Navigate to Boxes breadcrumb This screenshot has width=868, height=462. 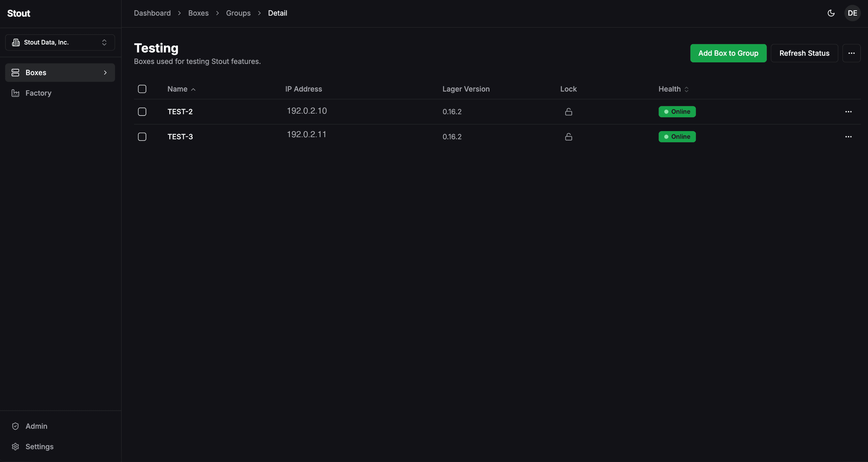[x=198, y=13]
